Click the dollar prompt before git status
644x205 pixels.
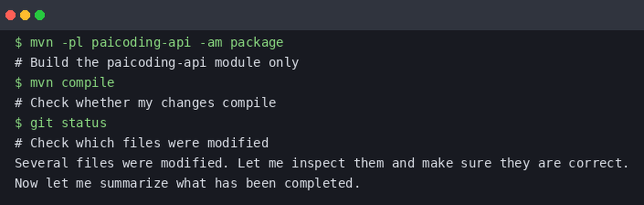pos(18,123)
